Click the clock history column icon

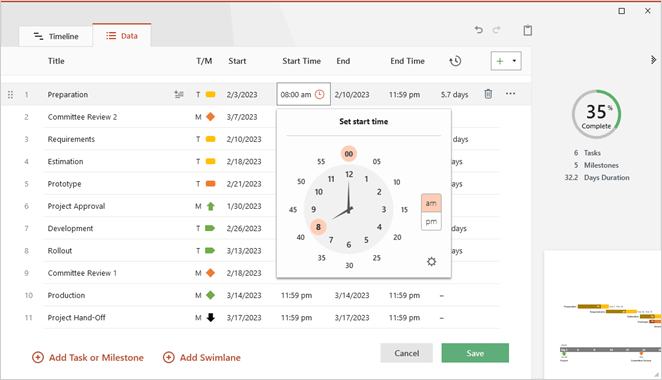[x=455, y=61]
